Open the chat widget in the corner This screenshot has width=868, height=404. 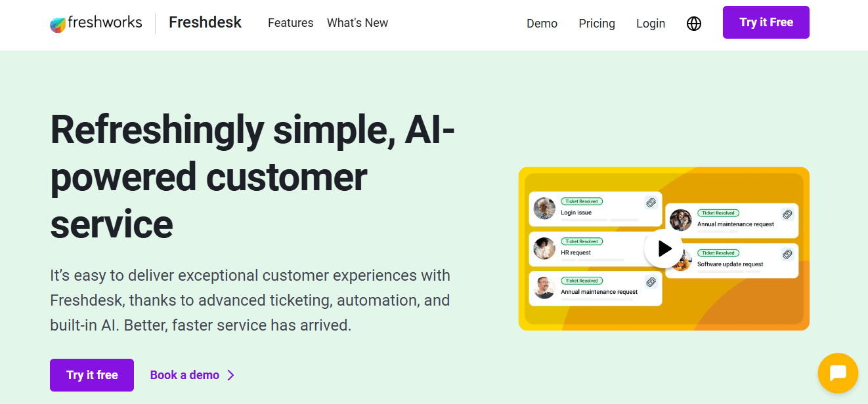point(837,373)
